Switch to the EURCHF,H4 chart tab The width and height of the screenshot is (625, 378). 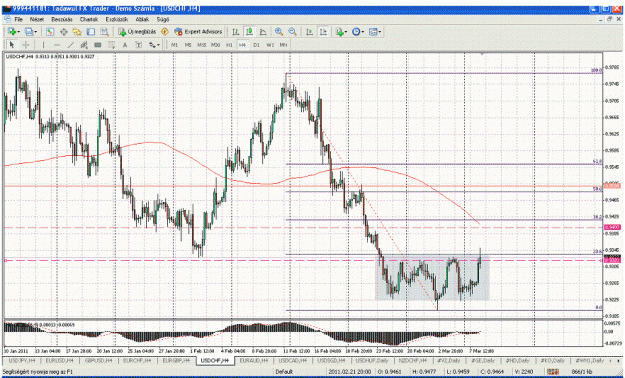click(x=137, y=360)
